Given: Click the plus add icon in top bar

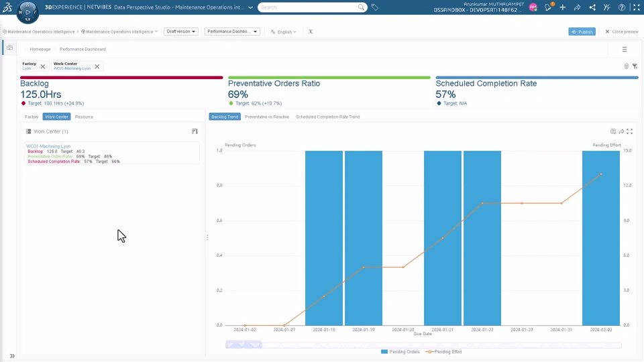Looking at the screenshot, I should [562, 7].
